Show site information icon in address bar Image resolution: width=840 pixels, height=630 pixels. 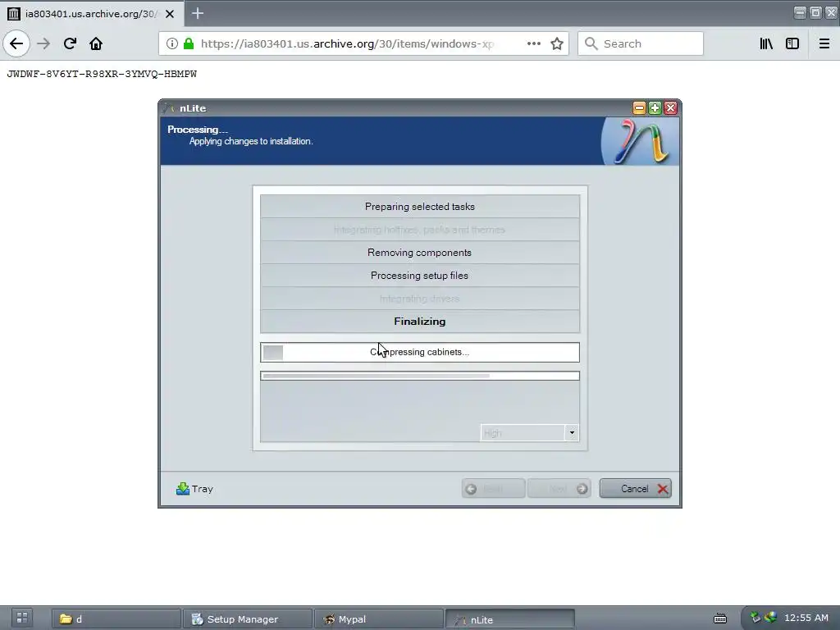[x=172, y=43]
